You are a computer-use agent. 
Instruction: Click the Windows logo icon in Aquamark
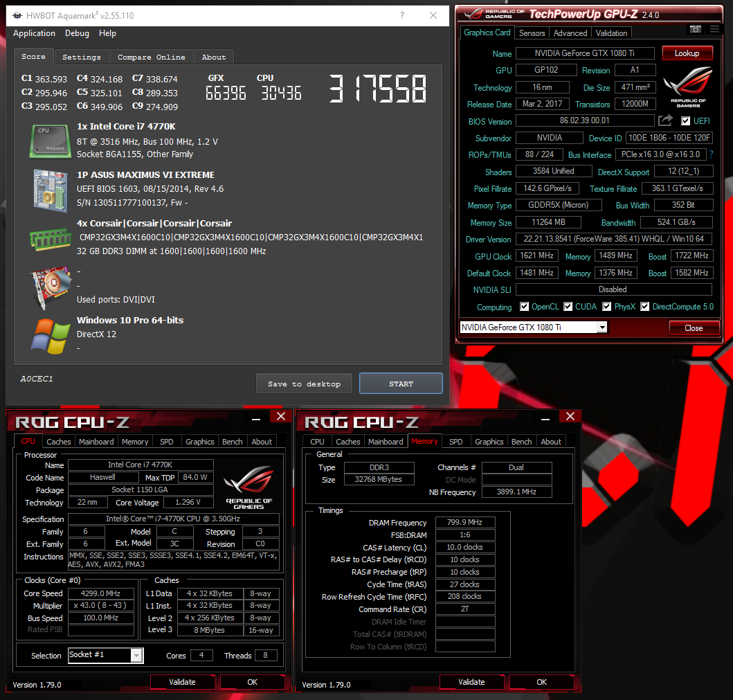pos(50,336)
